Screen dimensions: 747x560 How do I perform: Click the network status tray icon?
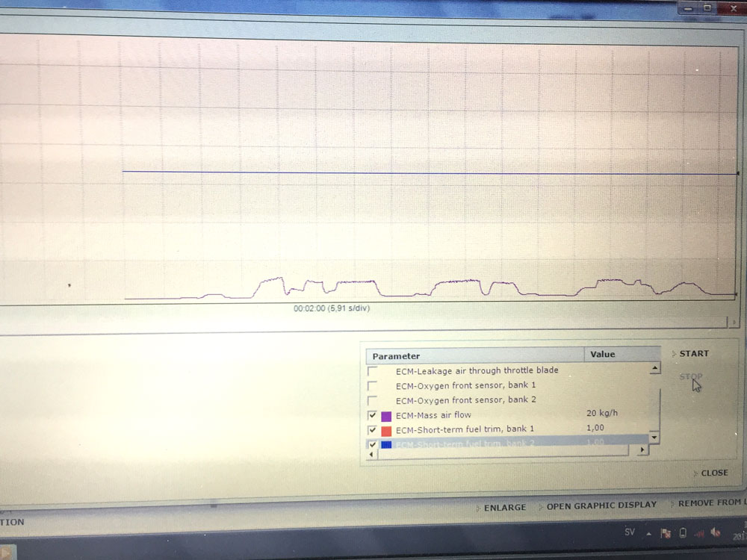(699, 533)
